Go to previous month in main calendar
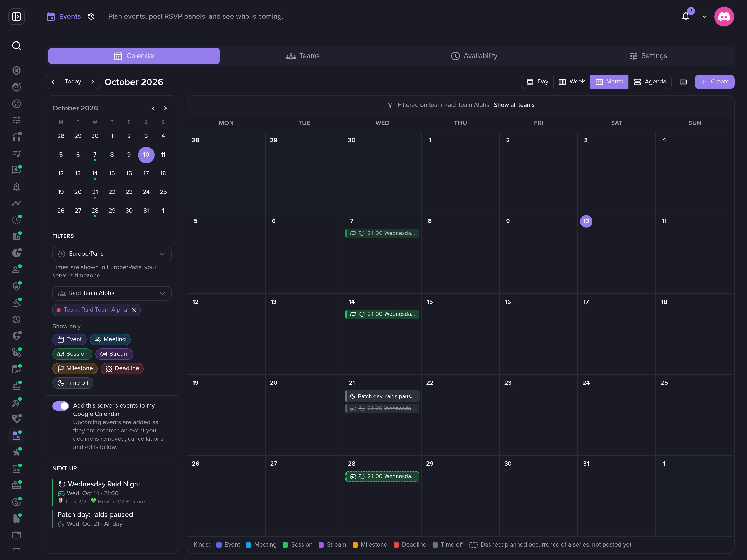747x560 pixels. point(53,82)
